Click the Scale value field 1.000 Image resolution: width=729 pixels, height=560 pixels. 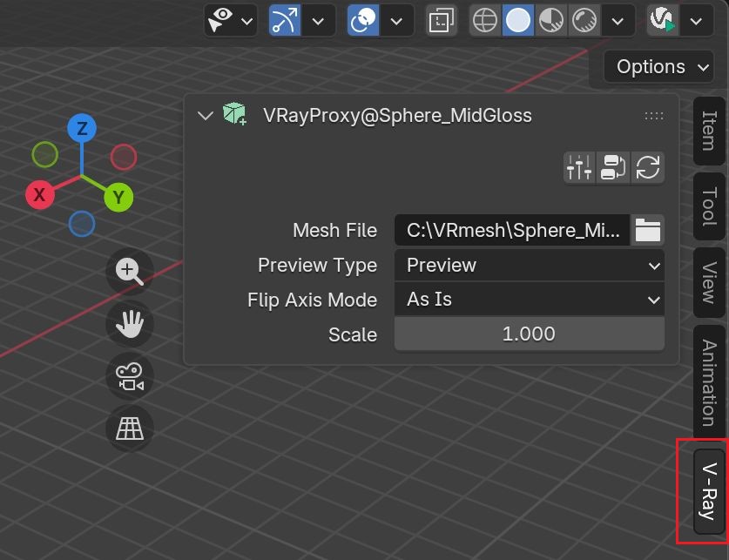(530, 334)
